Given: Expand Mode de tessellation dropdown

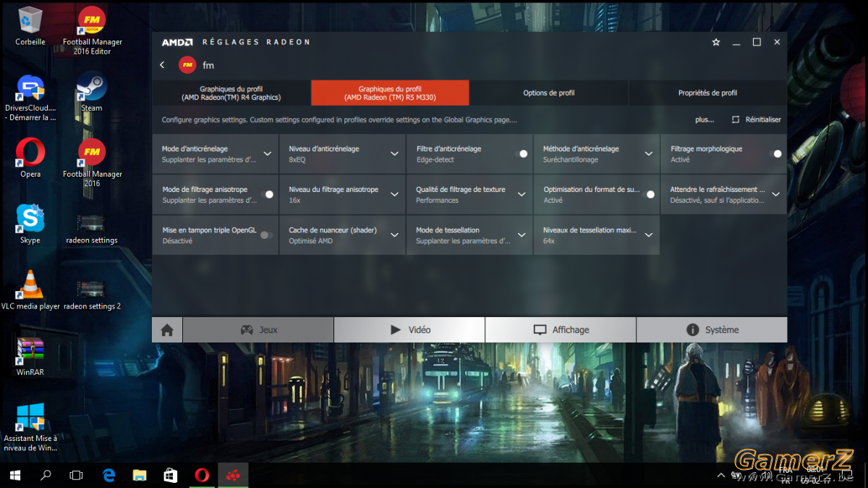Looking at the screenshot, I should (x=522, y=235).
